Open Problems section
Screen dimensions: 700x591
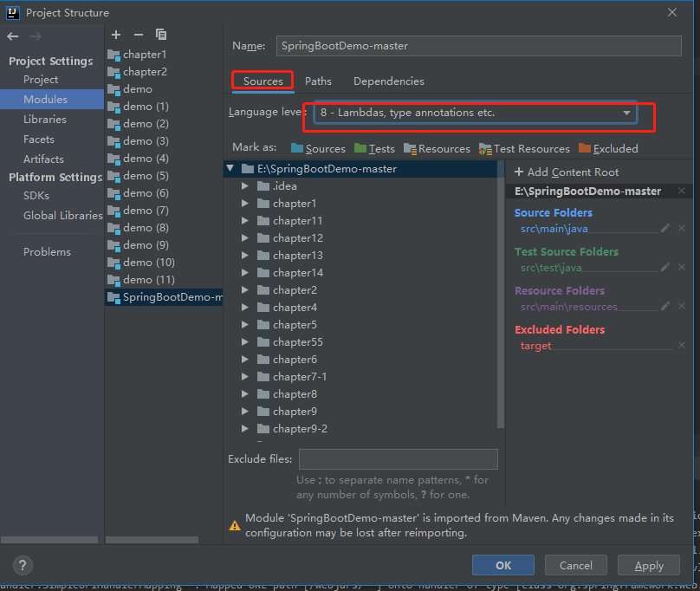(47, 252)
